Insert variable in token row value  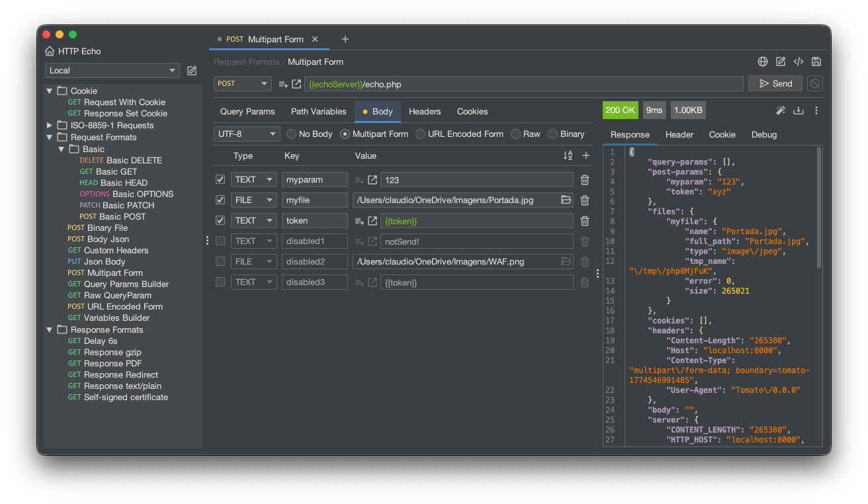coord(359,221)
